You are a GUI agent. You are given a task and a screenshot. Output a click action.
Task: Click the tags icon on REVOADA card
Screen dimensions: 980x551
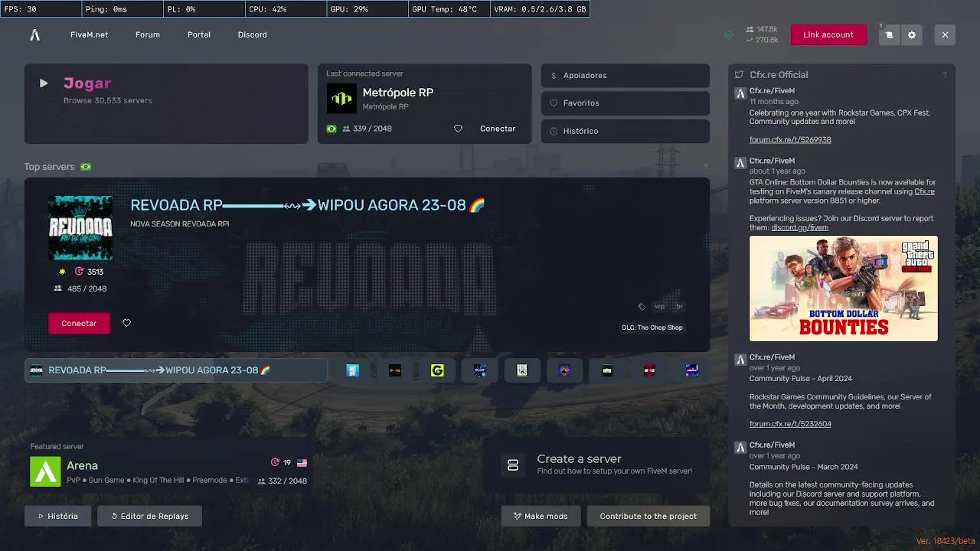pos(642,306)
